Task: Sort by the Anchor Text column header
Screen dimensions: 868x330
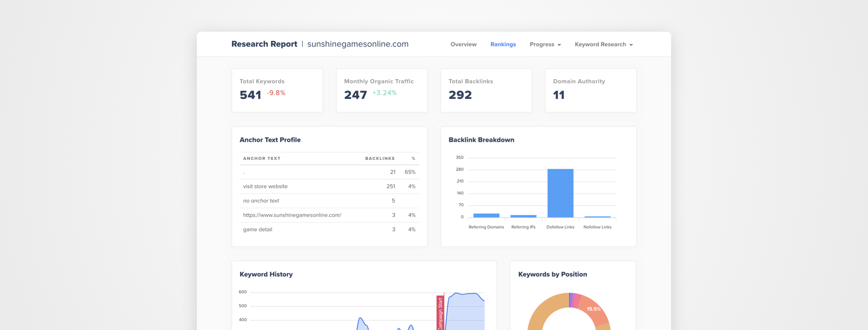Action: [261, 159]
